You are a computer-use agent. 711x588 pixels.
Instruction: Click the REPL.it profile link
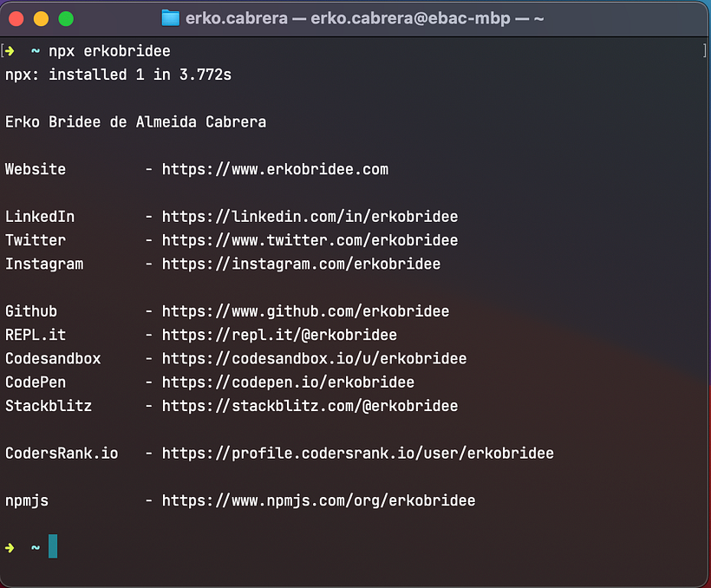(278, 334)
